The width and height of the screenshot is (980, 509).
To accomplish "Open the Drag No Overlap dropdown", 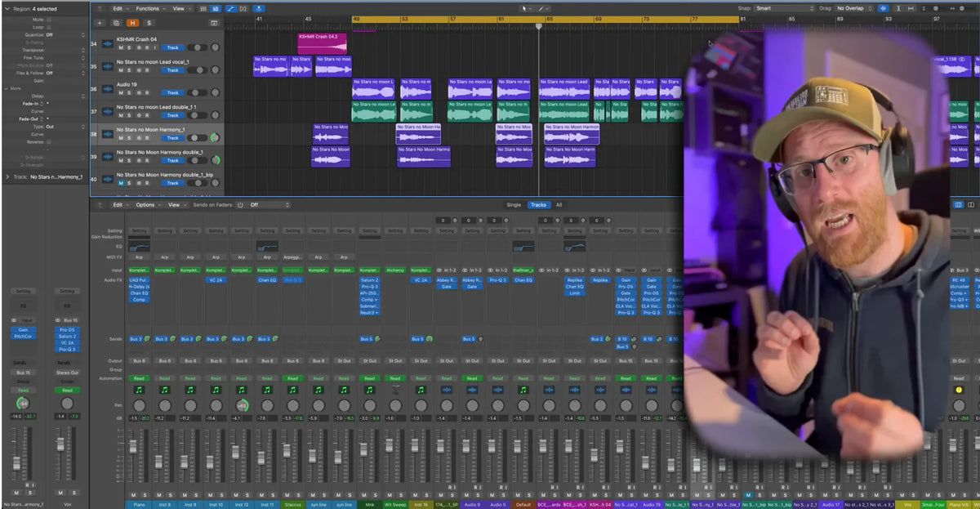I will tap(853, 8).
